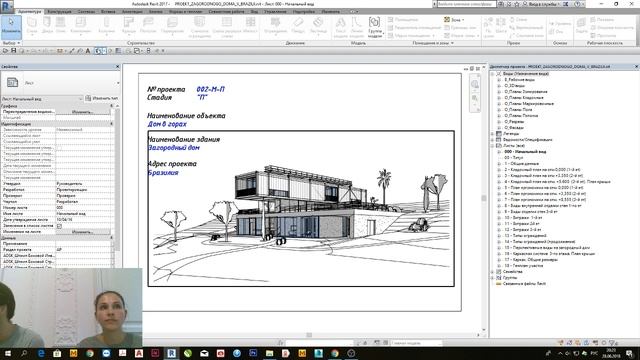Click Save icon in quick access toolbar
Image resolution: width=640 pixels, height=360 pixels.
(13, 51)
